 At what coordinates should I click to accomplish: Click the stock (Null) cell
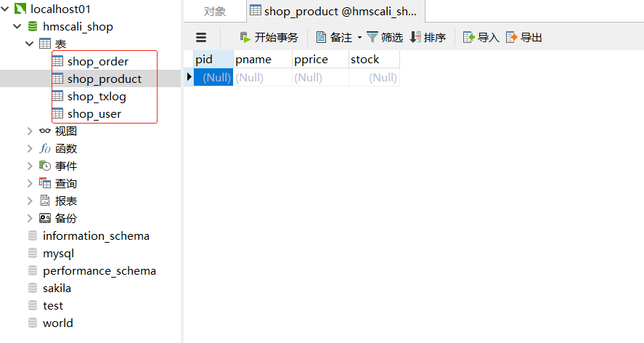click(x=374, y=77)
